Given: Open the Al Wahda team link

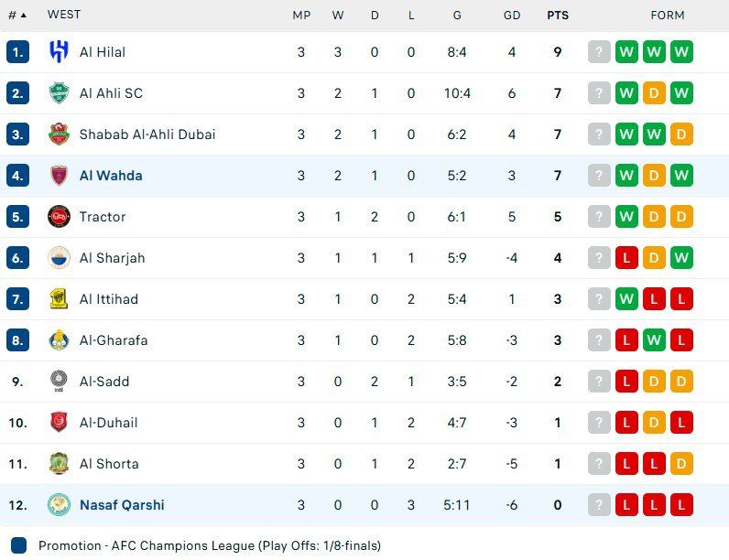Looking at the screenshot, I should [x=111, y=176].
